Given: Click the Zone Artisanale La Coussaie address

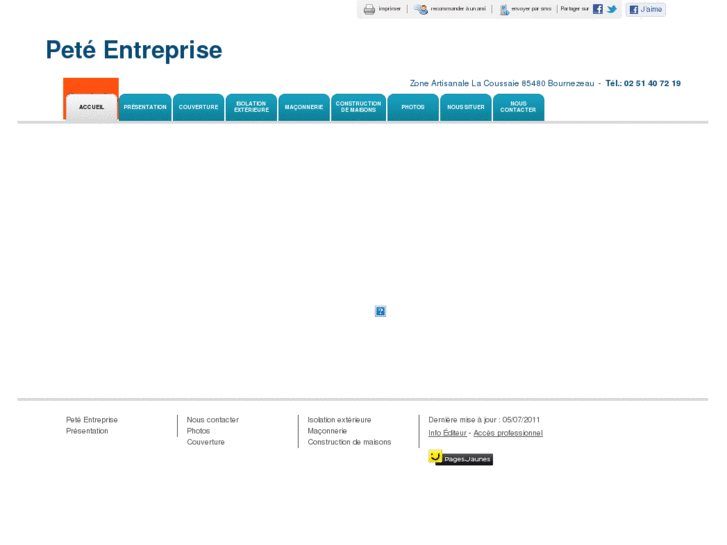Looking at the screenshot, I should coord(502,83).
